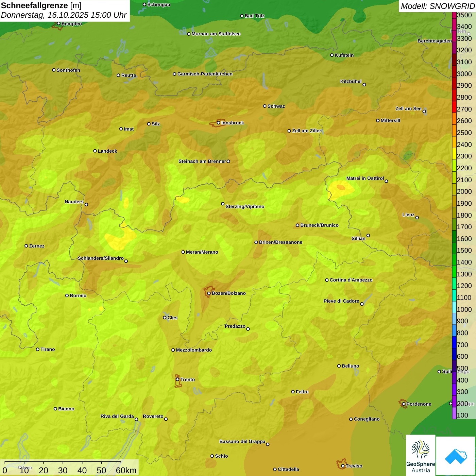This screenshot has height=476, width=476.
Task: Click the Zernez location dot
Action: point(27,246)
